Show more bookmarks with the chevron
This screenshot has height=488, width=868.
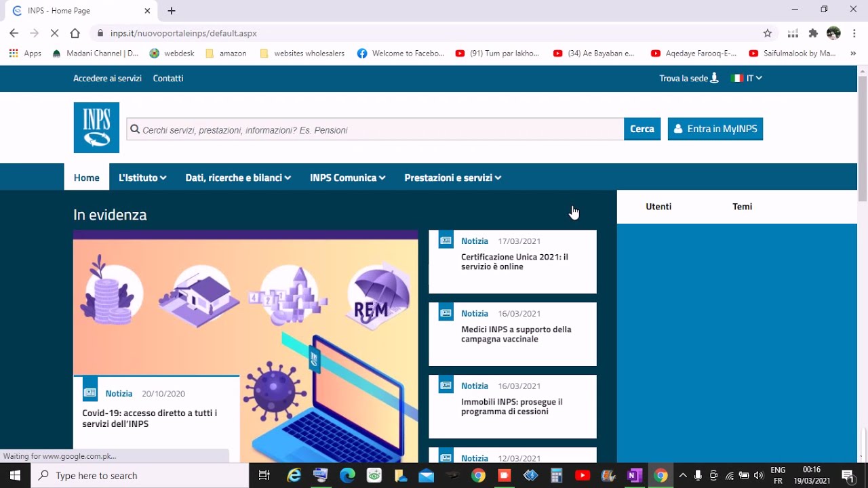tap(853, 54)
